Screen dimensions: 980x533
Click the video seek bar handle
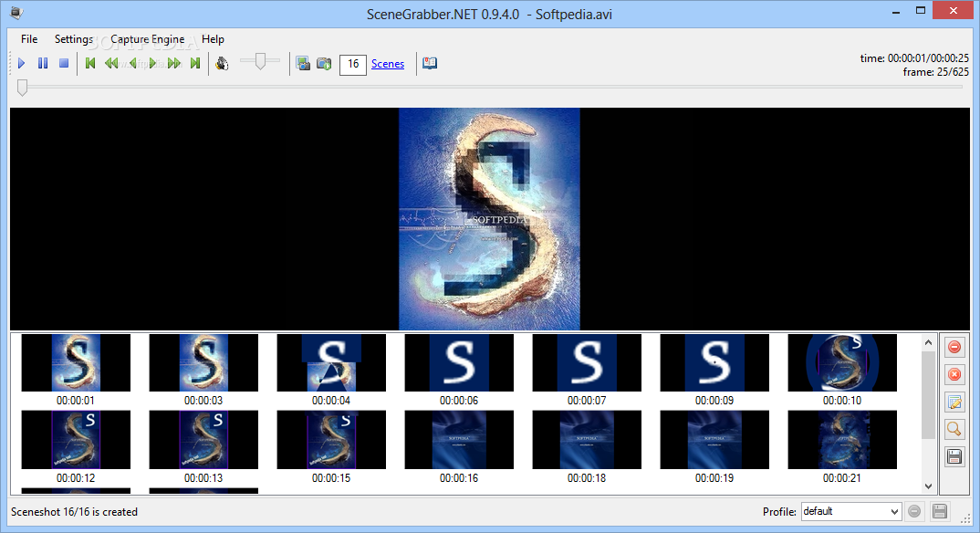(x=23, y=88)
